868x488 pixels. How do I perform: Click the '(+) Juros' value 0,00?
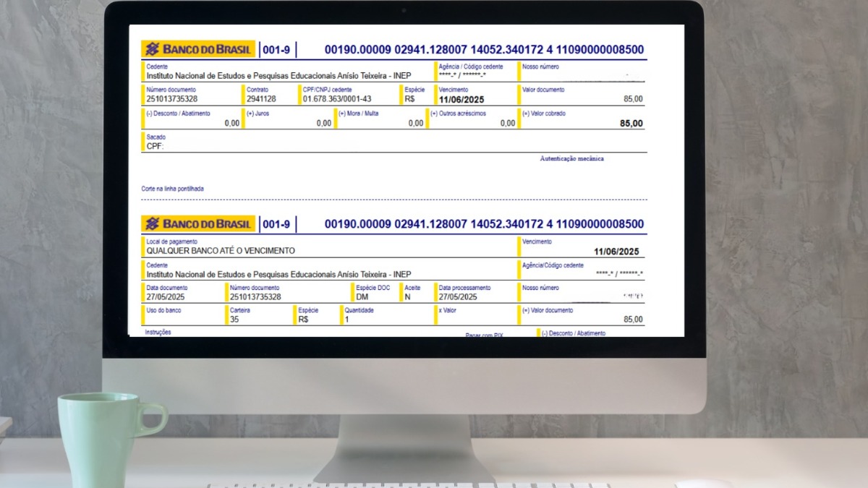point(323,123)
